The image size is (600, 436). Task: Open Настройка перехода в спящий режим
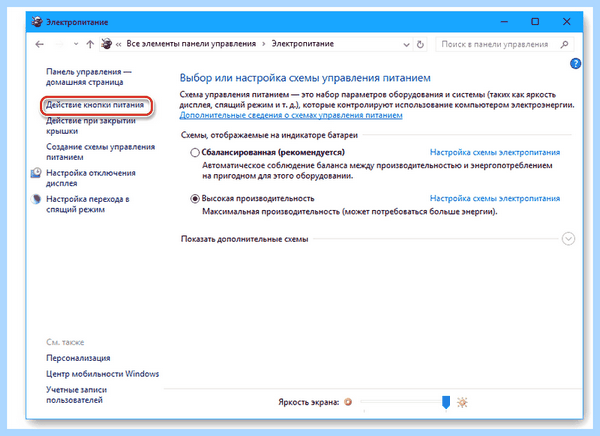(88, 204)
